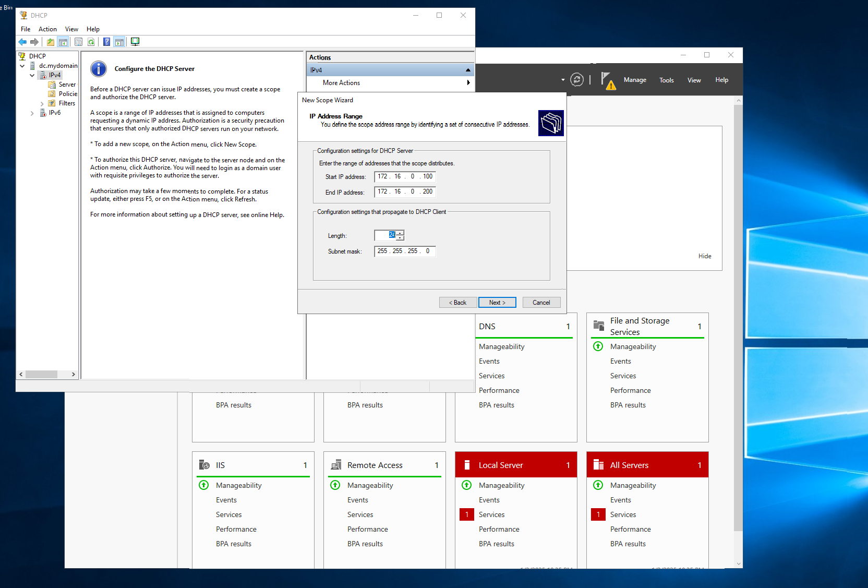
Task: Open the More Actions submenu
Action: (391, 83)
